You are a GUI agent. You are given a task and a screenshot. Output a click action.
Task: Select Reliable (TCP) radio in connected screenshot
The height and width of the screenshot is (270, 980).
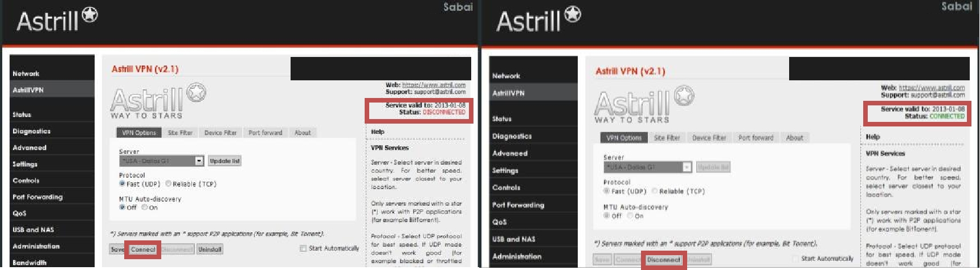coord(655,191)
